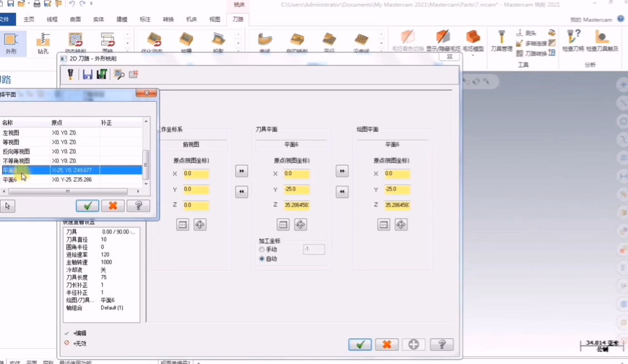Accept toolpath dialog with green check
The height and width of the screenshot is (364, 628).
click(x=360, y=345)
